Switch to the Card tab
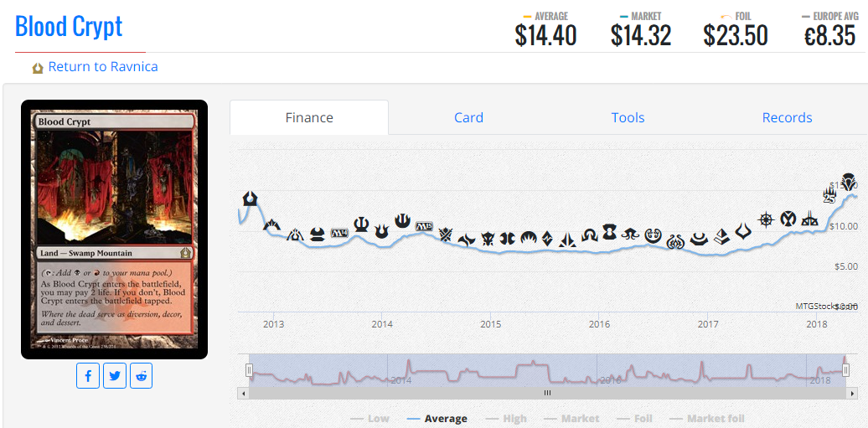 pos(469,117)
